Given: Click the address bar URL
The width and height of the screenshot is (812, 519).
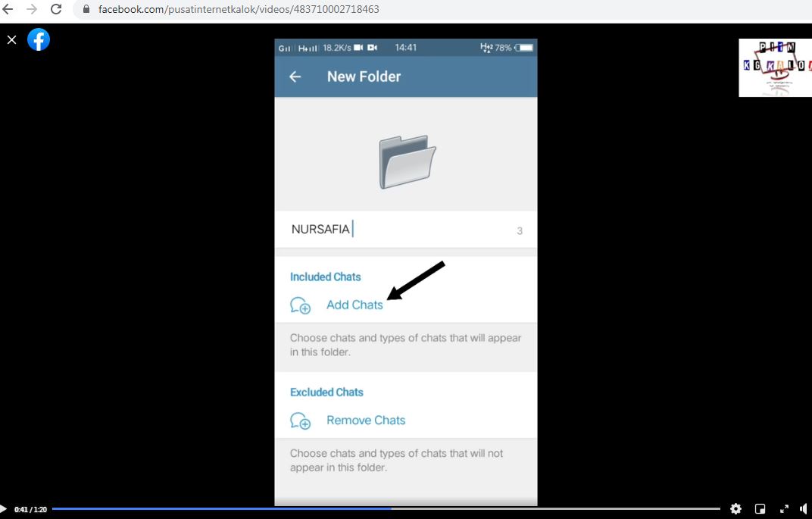Looking at the screenshot, I should [239, 10].
